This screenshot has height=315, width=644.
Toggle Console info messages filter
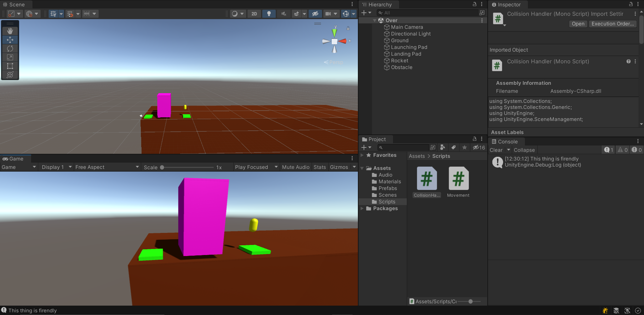[x=609, y=150]
